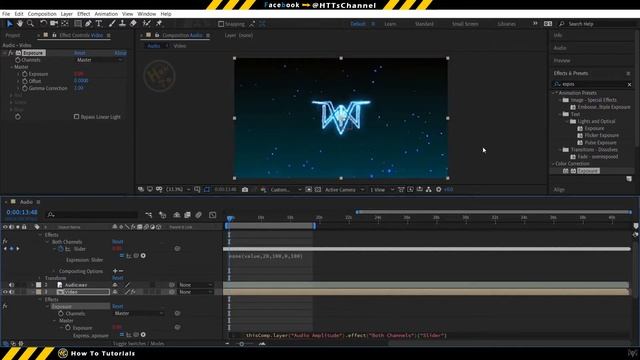The width and height of the screenshot is (640, 360).
Task: Open the Composition menu
Action: click(x=42, y=14)
